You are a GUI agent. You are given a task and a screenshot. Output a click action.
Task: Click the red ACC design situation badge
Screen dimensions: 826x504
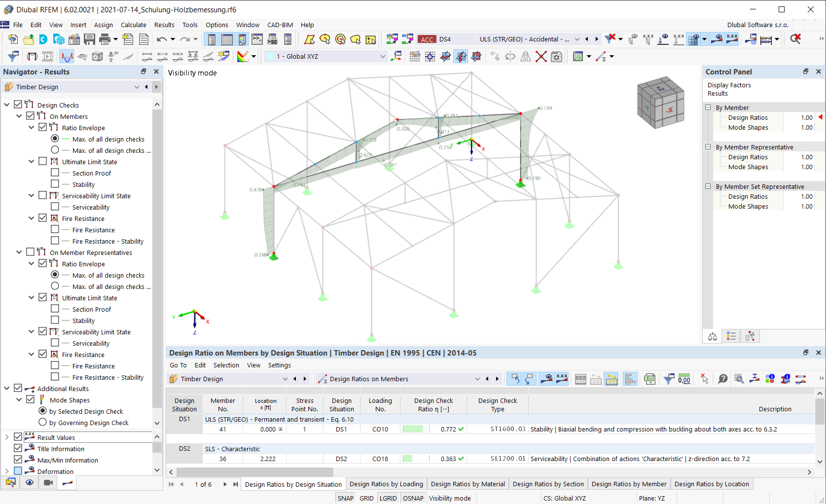[x=427, y=39]
